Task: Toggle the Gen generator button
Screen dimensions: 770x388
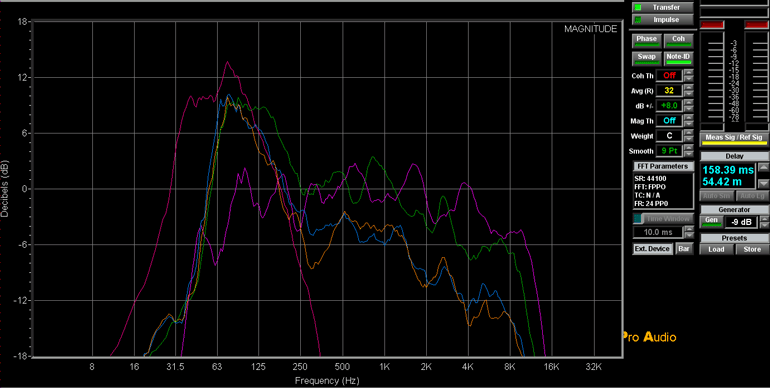Action: tap(711, 222)
